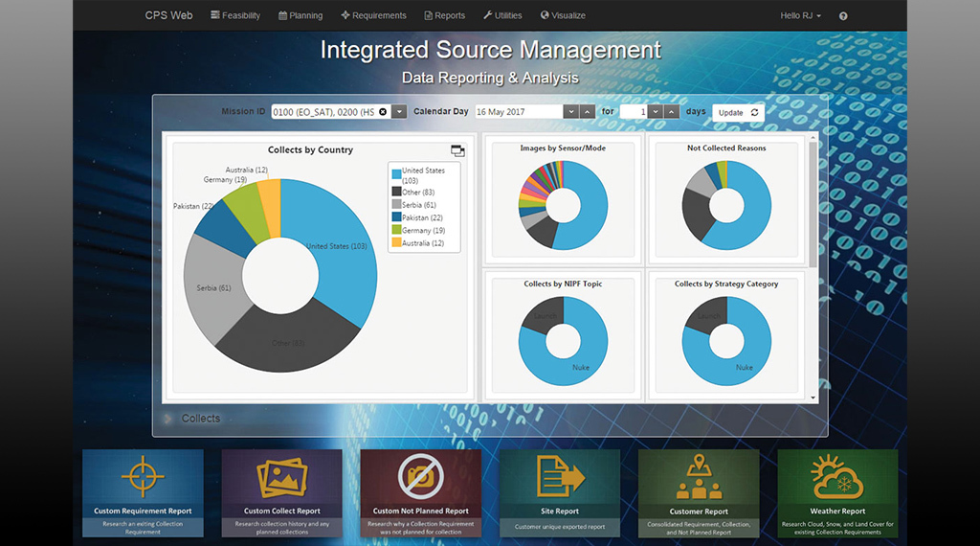The width and height of the screenshot is (980, 546).
Task: Open the Weather Report sun-cloud icon
Action: click(x=836, y=476)
